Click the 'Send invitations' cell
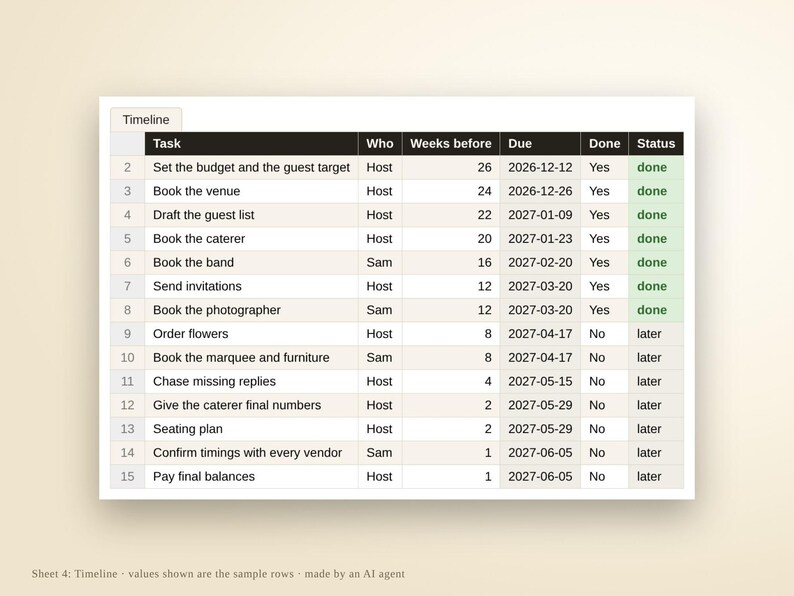 click(251, 287)
